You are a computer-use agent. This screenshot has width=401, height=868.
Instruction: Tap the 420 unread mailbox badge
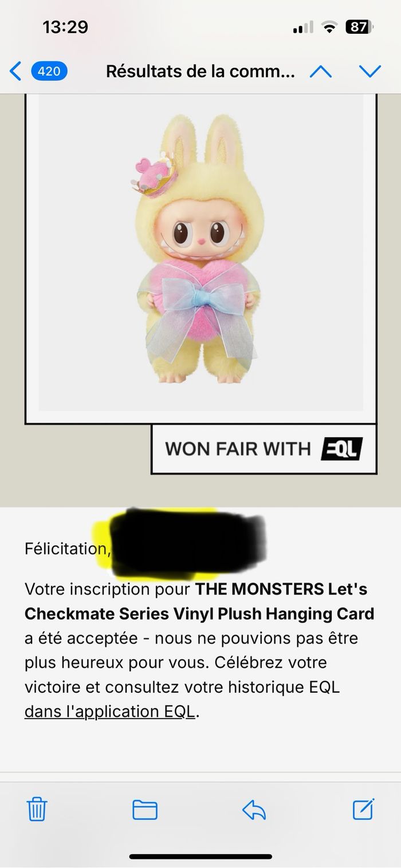(49, 72)
